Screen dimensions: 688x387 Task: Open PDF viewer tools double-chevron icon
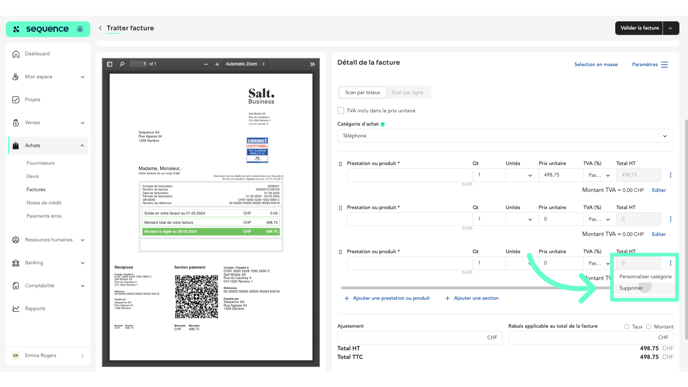point(312,64)
